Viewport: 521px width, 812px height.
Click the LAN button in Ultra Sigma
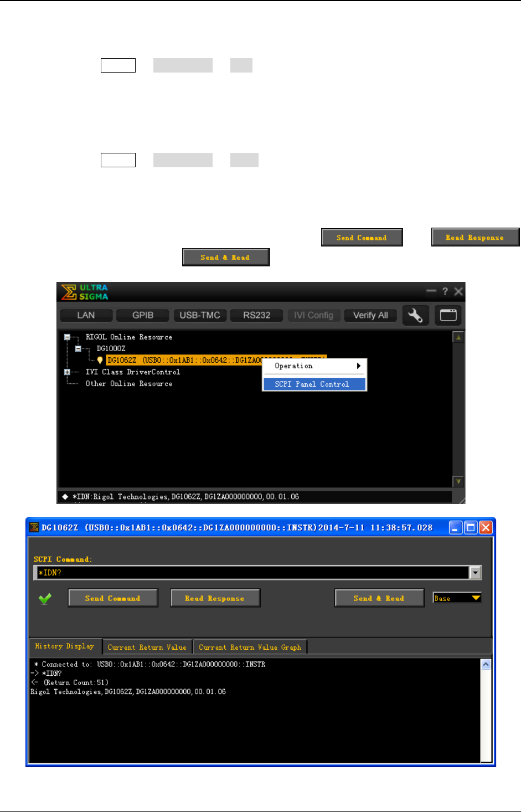point(86,315)
